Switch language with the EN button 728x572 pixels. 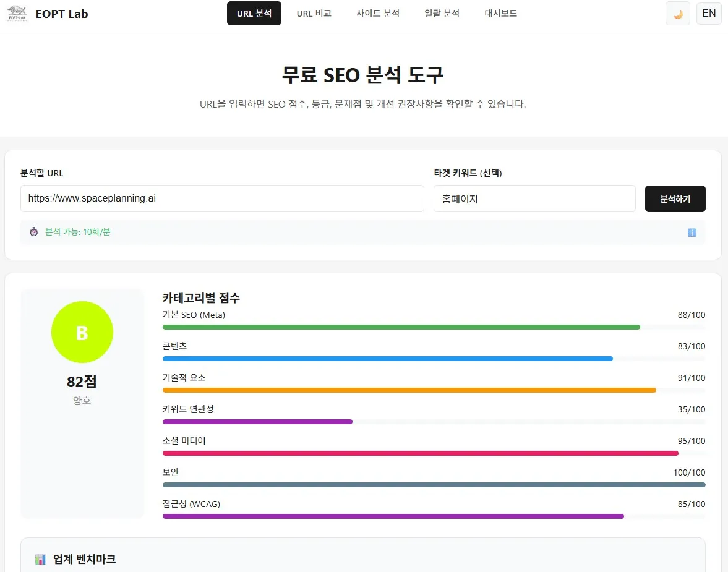coord(709,13)
